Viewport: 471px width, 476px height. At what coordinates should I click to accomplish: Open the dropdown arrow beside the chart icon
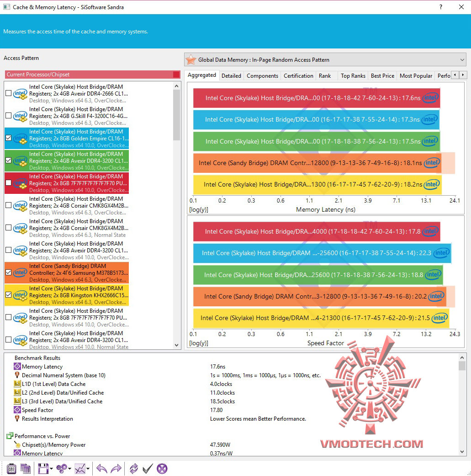[x=88, y=469]
